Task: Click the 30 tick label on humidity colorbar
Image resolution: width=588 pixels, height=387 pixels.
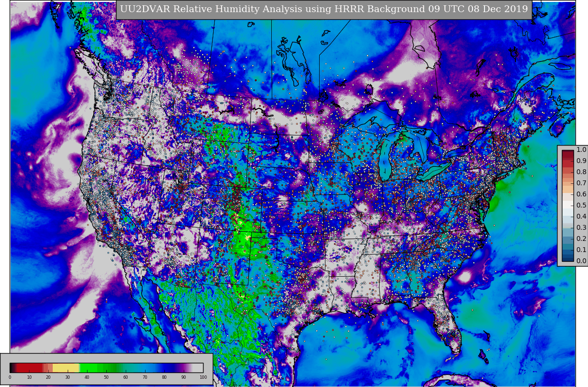Action: [x=68, y=377]
